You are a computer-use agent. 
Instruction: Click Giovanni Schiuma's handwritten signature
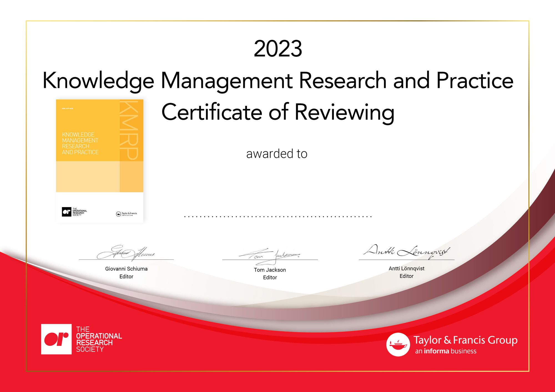click(x=126, y=253)
